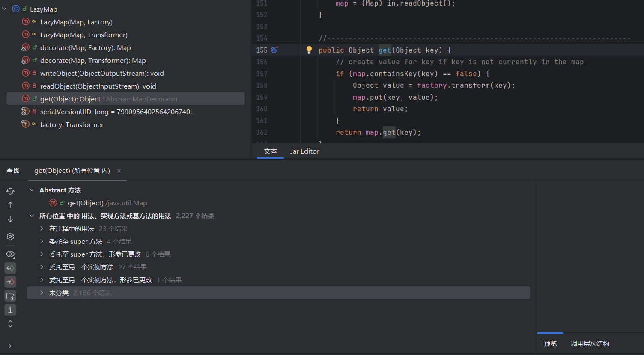This screenshot has width=644, height=355.
Task: Expand 在注释中的用法 results group
Action: (42, 229)
